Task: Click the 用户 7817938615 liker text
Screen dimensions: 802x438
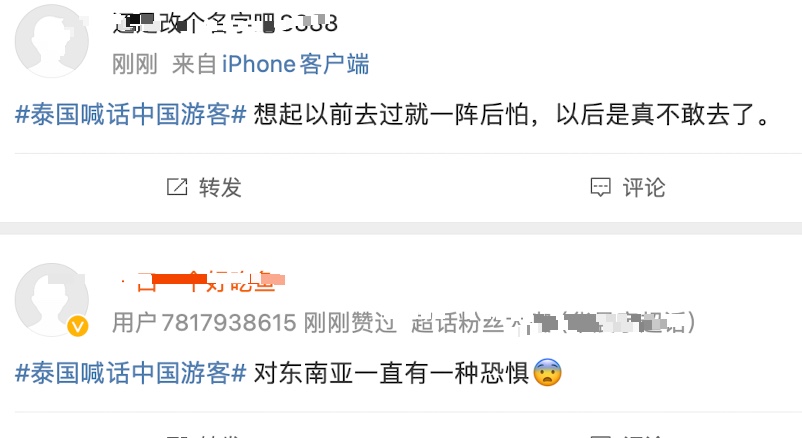Action: [204, 323]
